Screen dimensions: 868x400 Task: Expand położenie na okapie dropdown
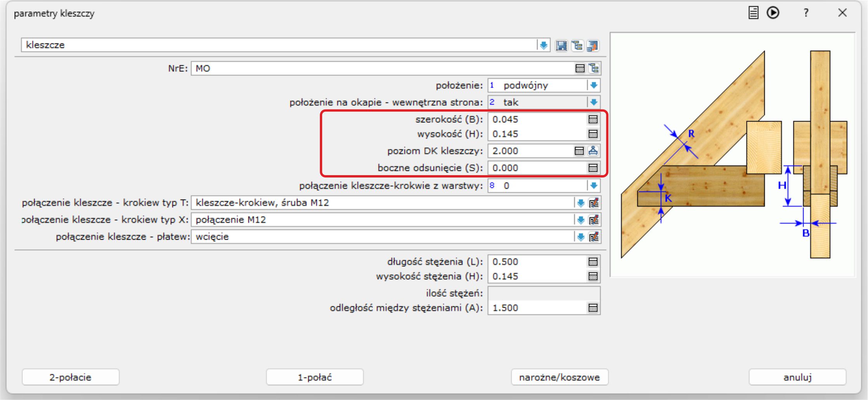click(594, 103)
